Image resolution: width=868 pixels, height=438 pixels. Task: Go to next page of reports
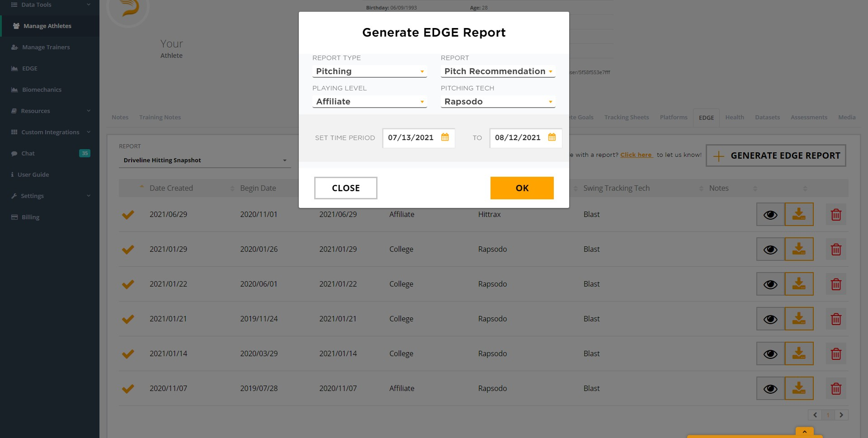click(x=841, y=415)
